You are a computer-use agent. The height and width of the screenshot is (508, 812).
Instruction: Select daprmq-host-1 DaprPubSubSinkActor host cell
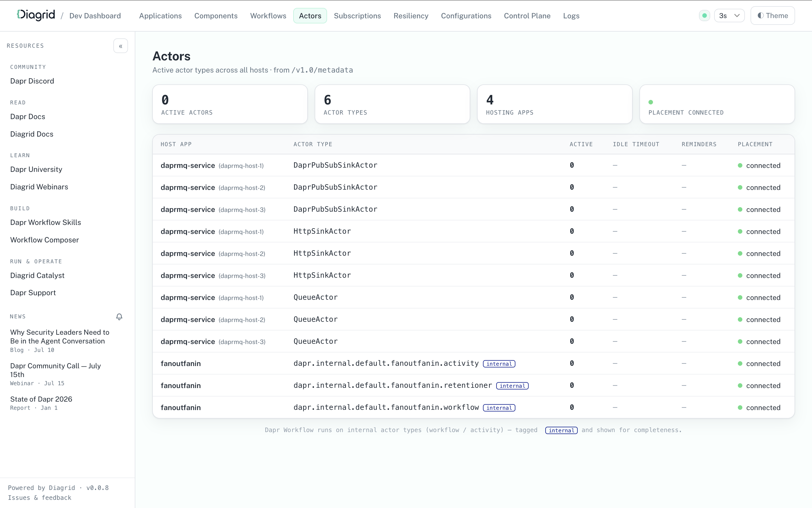tap(212, 165)
